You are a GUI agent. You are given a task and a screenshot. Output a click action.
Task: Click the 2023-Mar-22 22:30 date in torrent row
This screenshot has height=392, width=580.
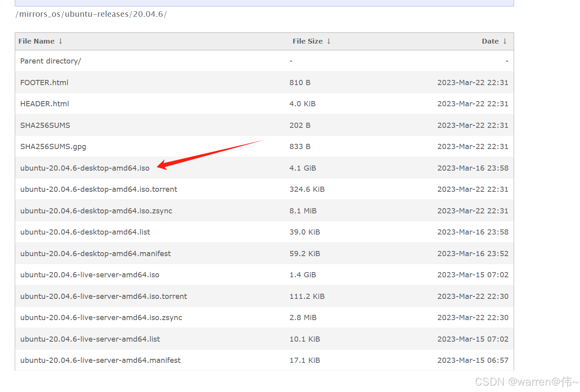point(473,296)
